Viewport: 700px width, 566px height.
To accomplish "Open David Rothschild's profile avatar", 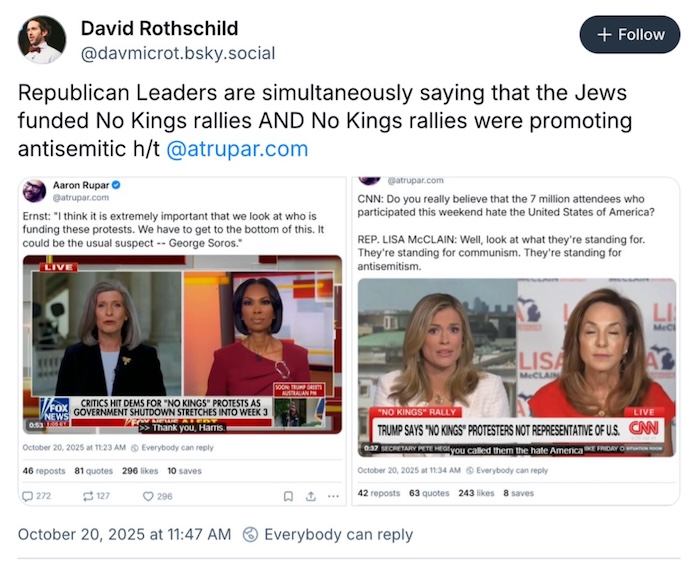I will tap(42, 40).
